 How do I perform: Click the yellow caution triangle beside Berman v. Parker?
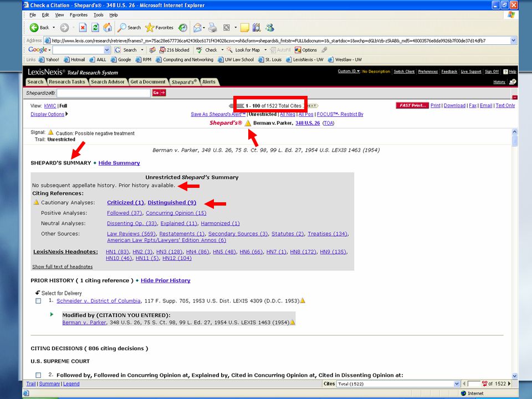(x=248, y=123)
